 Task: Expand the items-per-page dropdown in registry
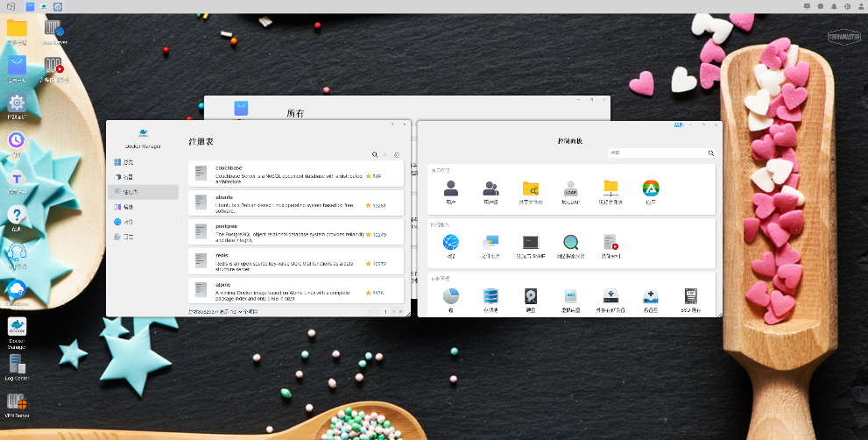pos(236,312)
